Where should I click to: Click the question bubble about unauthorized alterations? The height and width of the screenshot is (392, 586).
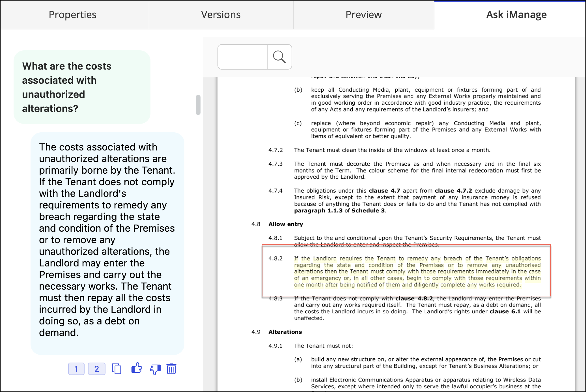tap(82, 87)
